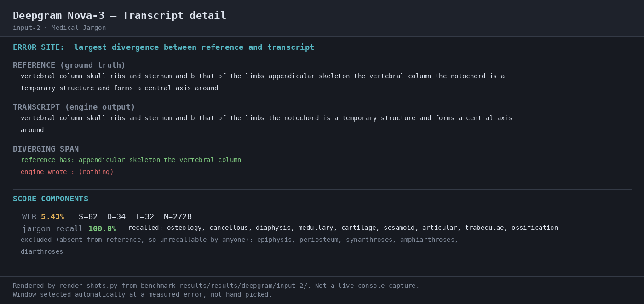
Task: Click the red 'engine wrote : (nothing)' line
Action: coord(67,172)
